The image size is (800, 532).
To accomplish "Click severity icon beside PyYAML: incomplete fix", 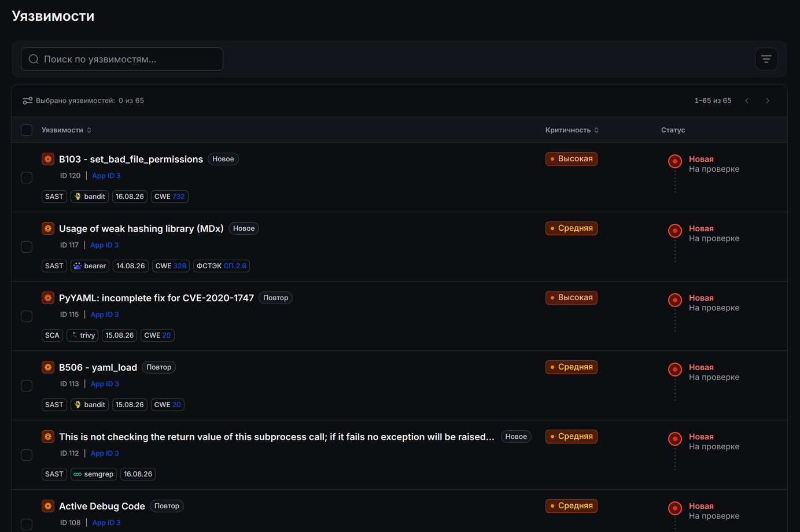I will pos(48,298).
